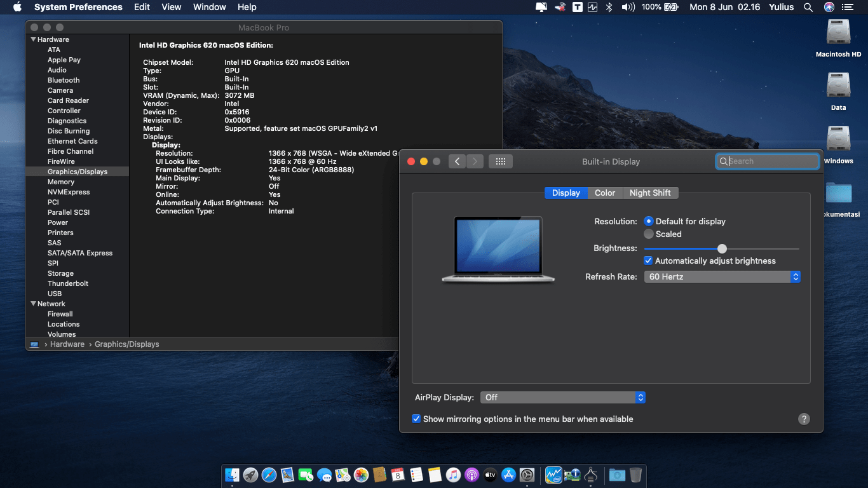The image size is (868, 488).
Task: Switch to the Color tab
Action: click(605, 193)
